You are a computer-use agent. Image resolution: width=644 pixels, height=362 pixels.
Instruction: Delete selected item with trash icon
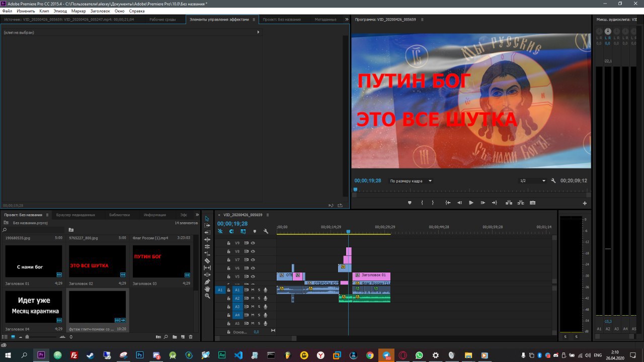(191, 337)
